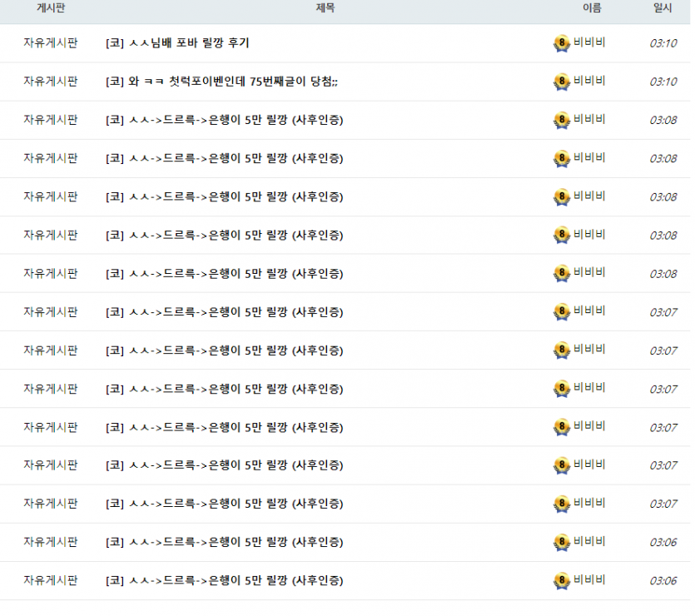Click the 03:10 time on the 75번째글 row
695x616 pixels.
(x=663, y=82)
